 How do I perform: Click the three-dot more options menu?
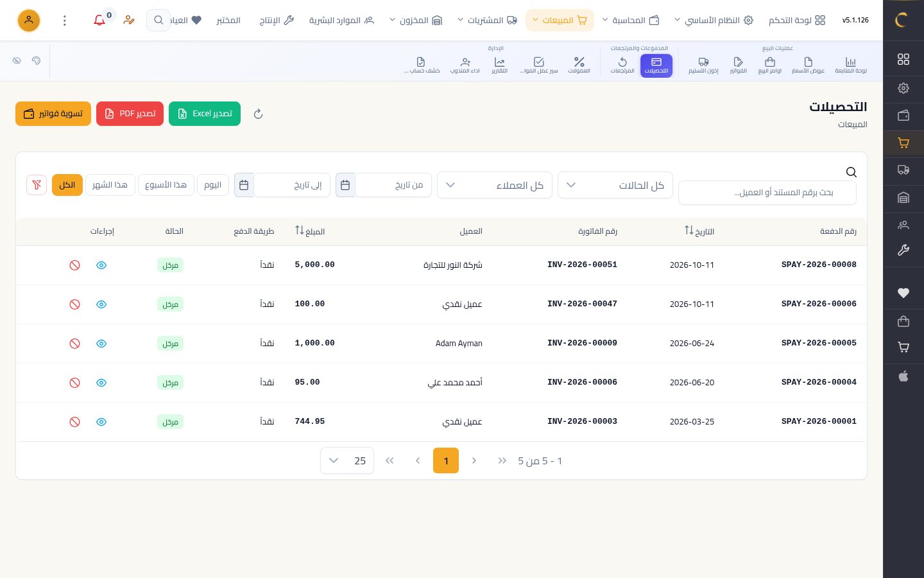pos(65,21)
